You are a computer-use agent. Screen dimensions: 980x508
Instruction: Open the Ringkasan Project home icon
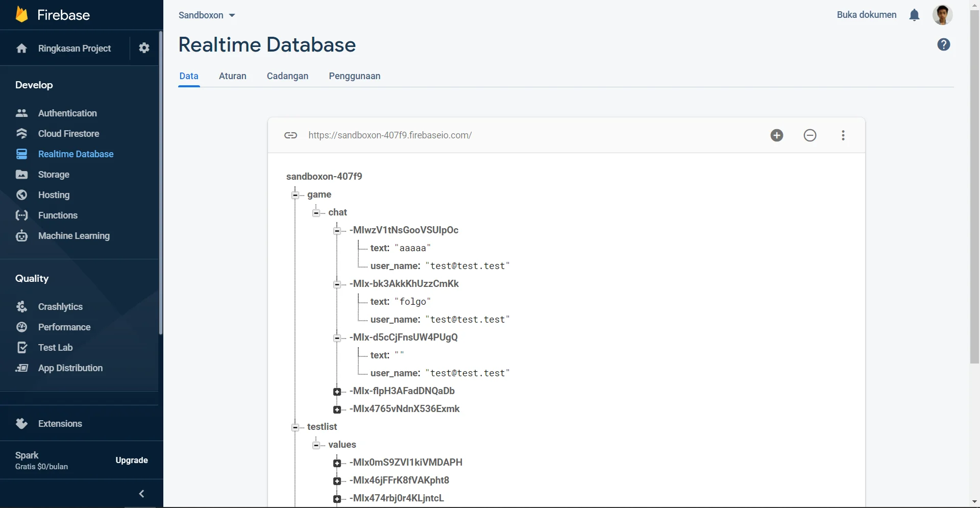coord(21,48)
